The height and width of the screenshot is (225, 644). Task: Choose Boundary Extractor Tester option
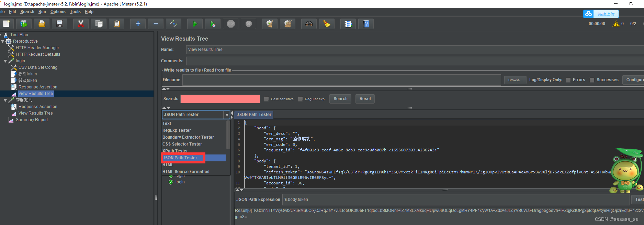194,137
